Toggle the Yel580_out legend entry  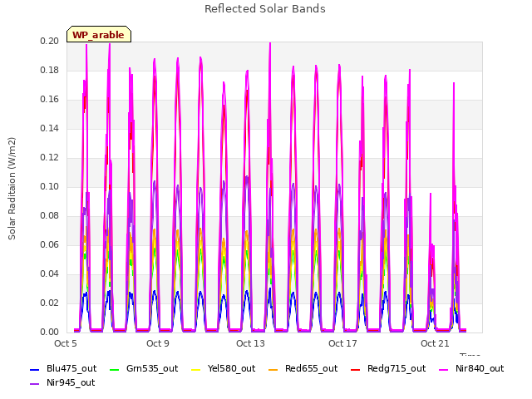[224, 369]
